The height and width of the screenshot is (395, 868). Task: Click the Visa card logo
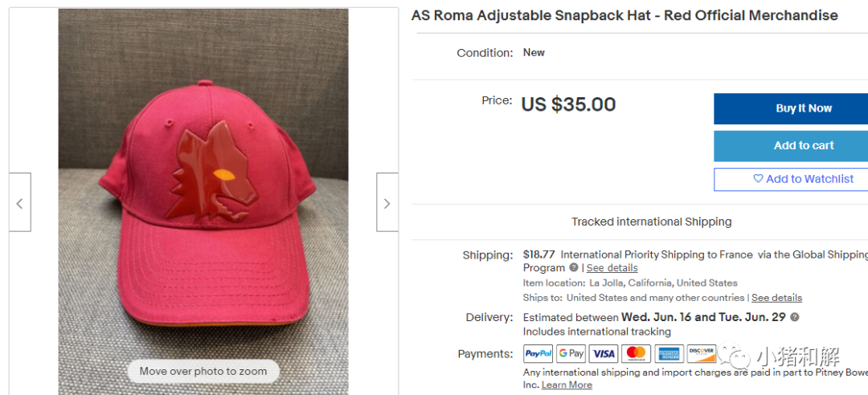[604, 353]
